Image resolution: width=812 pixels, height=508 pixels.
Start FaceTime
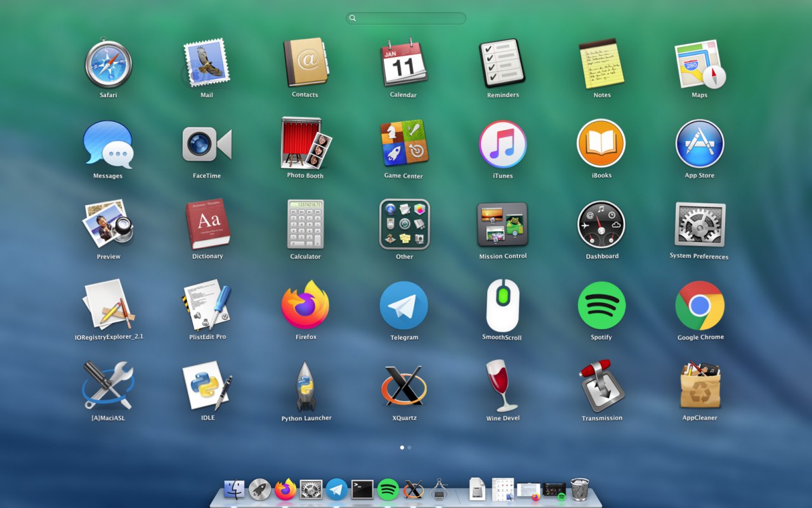207,144
